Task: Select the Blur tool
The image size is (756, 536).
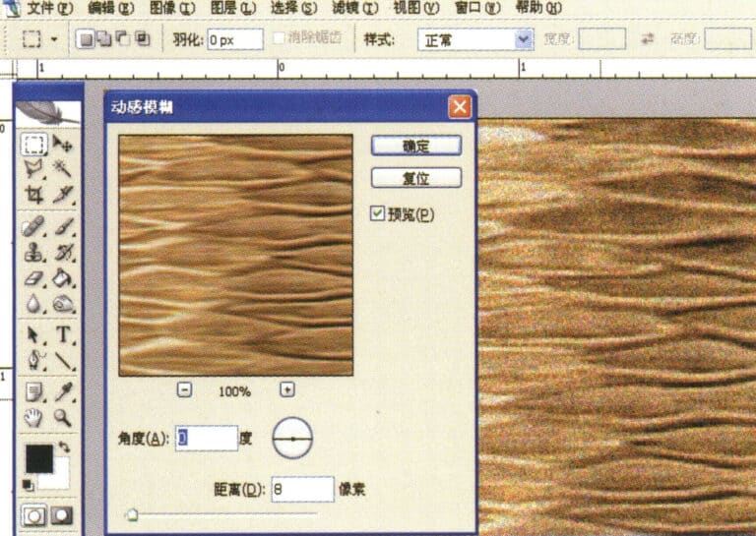Action: click(33, 304)
